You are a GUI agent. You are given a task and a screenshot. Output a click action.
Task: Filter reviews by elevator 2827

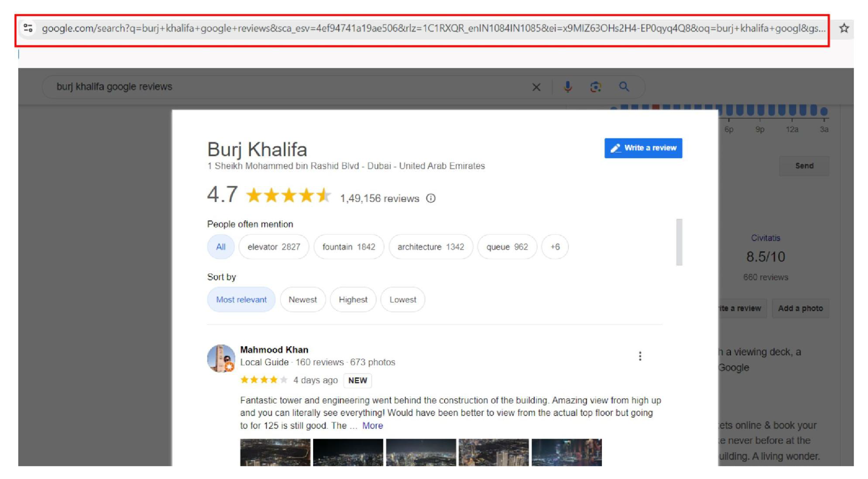tap(273, 247)
